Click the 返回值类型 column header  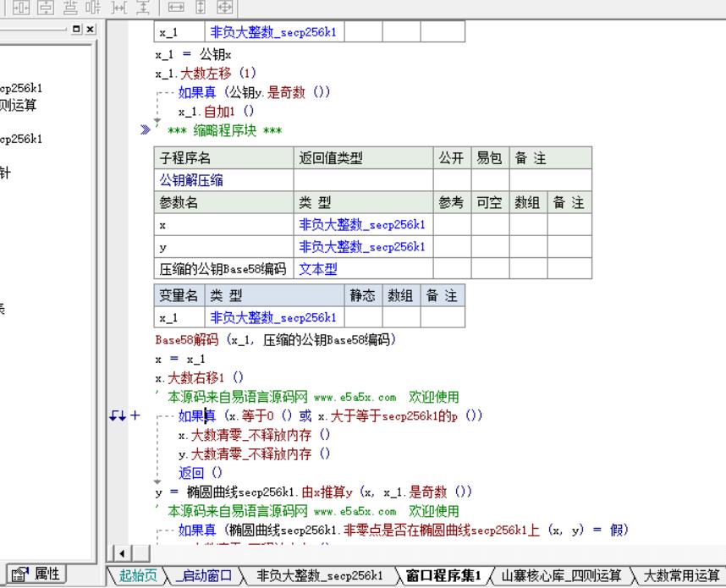click(x=364, y=158)
